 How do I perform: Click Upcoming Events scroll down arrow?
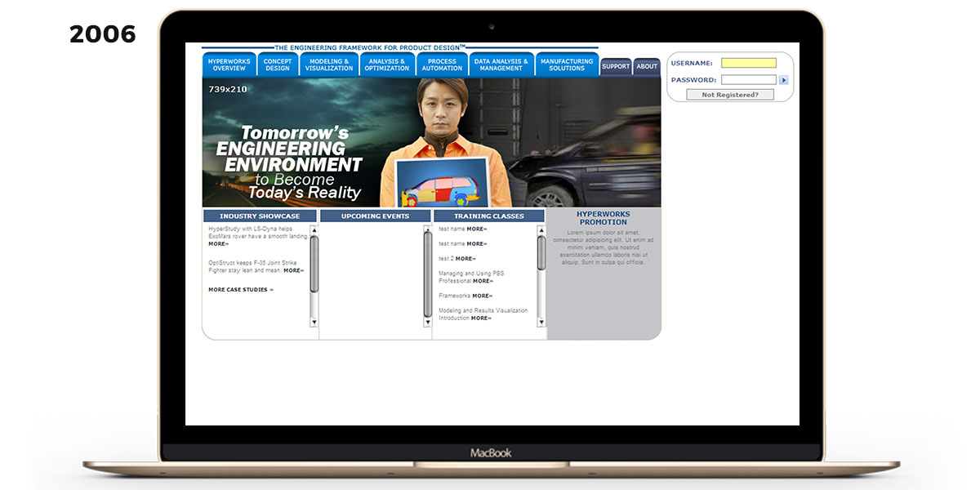click(x=427, y=323)
